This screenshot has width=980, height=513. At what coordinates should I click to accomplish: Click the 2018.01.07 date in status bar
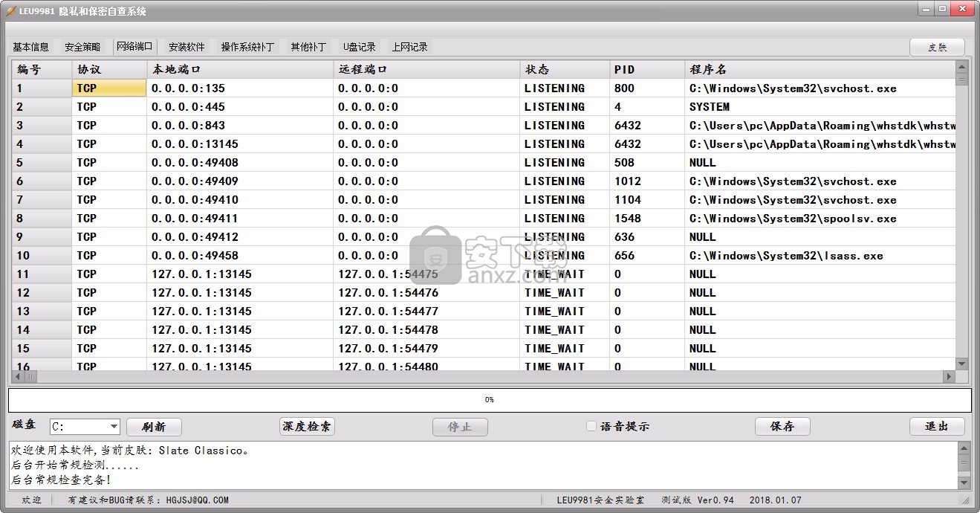click(x=775, y=500)
